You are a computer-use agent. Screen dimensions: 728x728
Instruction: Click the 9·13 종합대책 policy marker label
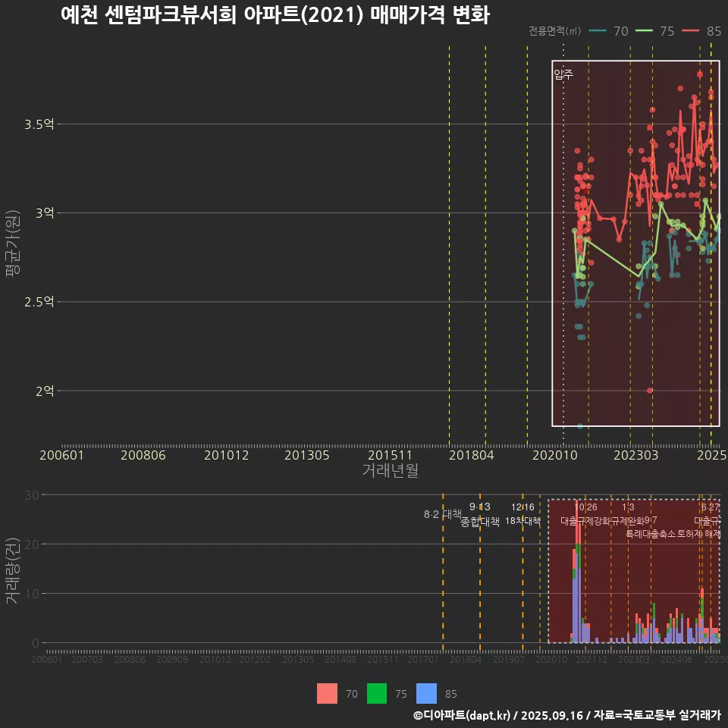coord(479,514)
